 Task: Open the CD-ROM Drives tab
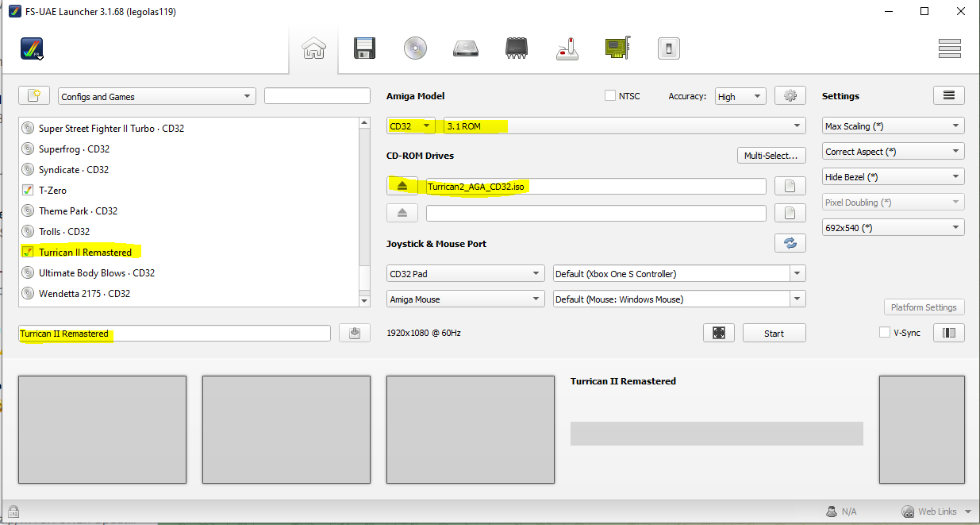(x=415, y=49)
